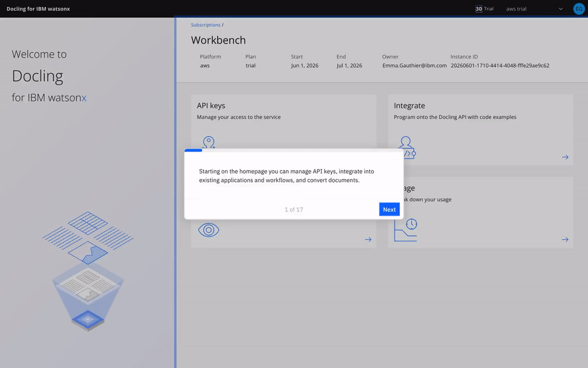Open the Usage card arrow
The image size is (588, 368).
pos(565,240)
